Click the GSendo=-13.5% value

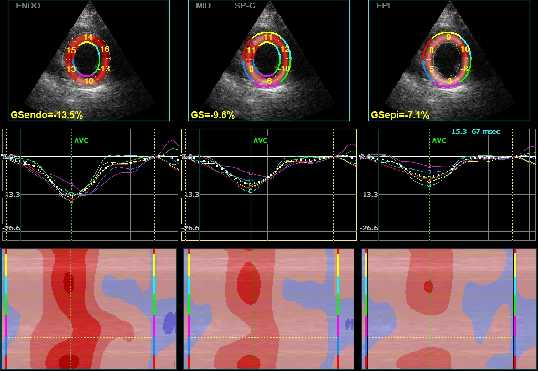[x=47, y=115]
